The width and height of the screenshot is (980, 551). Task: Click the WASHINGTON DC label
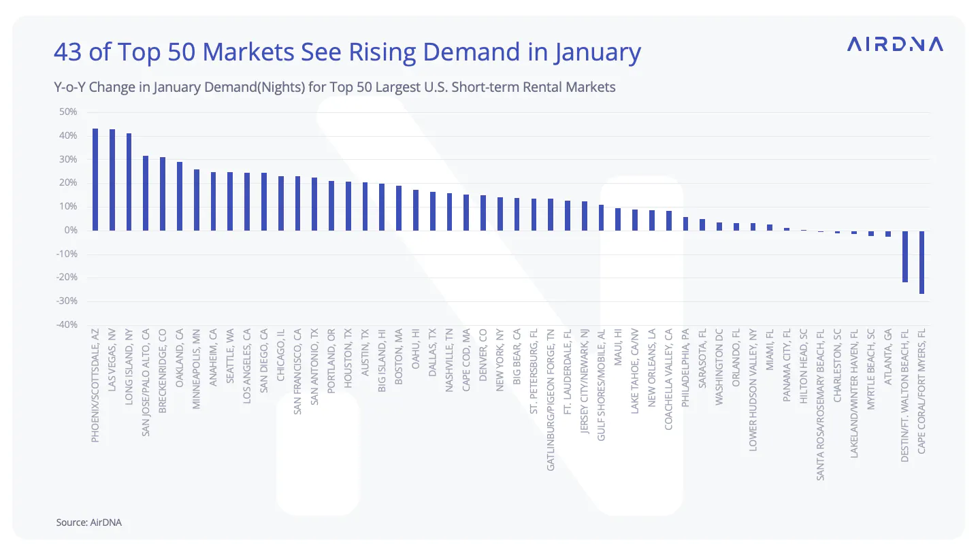pos(719,368)
